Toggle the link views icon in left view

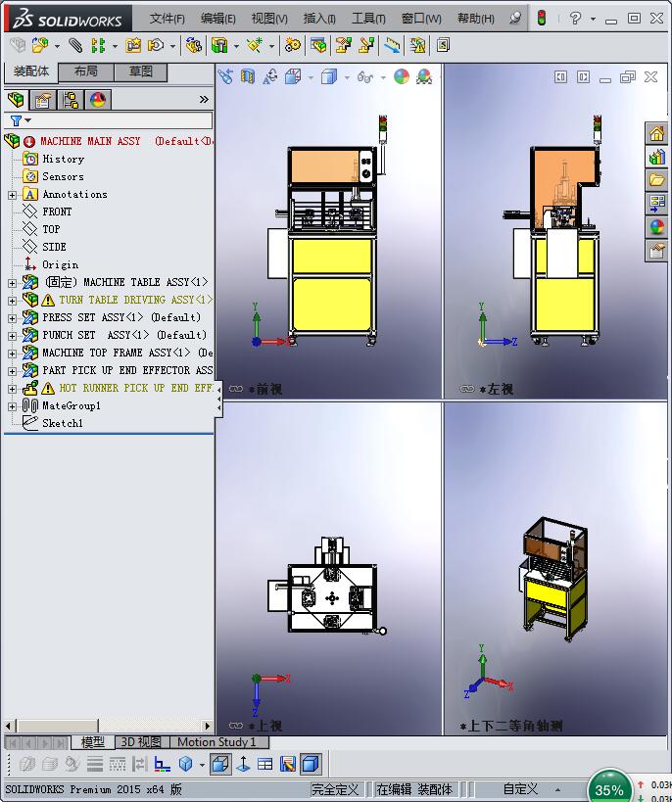(x=467, y=389)
